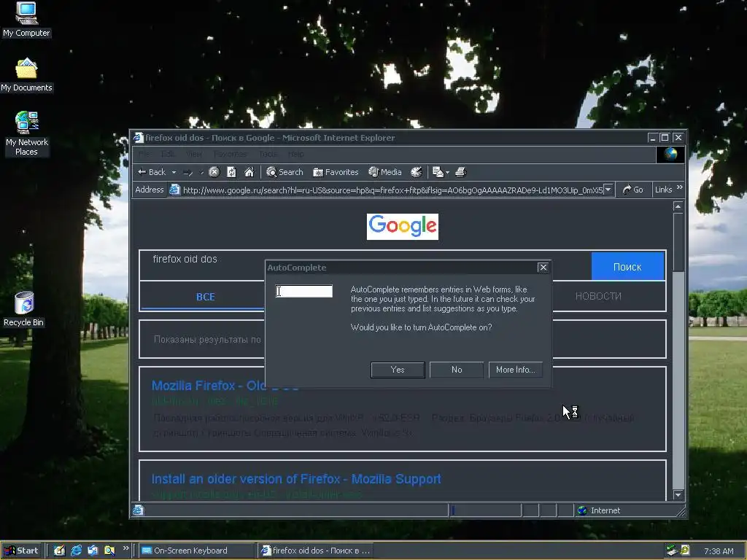Click the network tray icon
747x560 pixels.
point(672,551)
